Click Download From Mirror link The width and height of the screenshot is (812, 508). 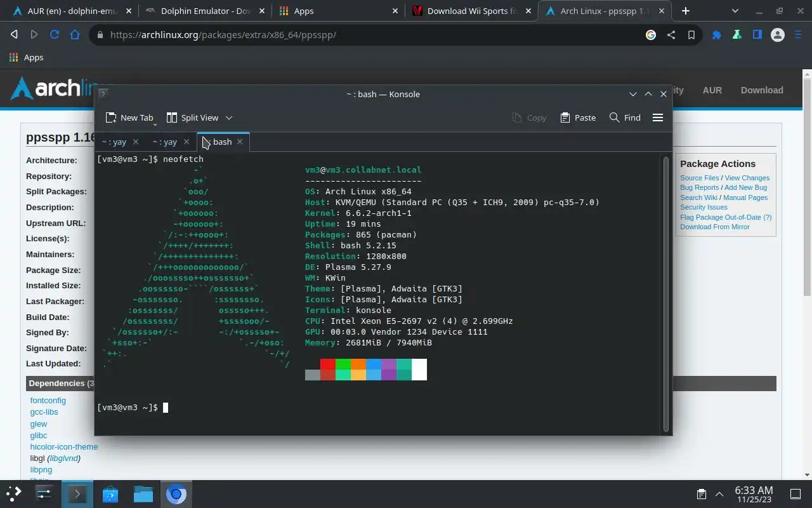coord(715,227)
